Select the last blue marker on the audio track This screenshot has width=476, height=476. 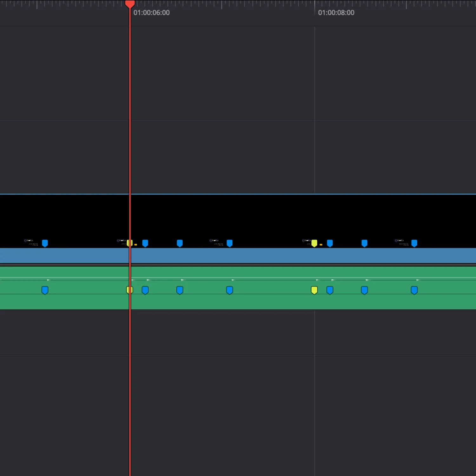[414, 290]
